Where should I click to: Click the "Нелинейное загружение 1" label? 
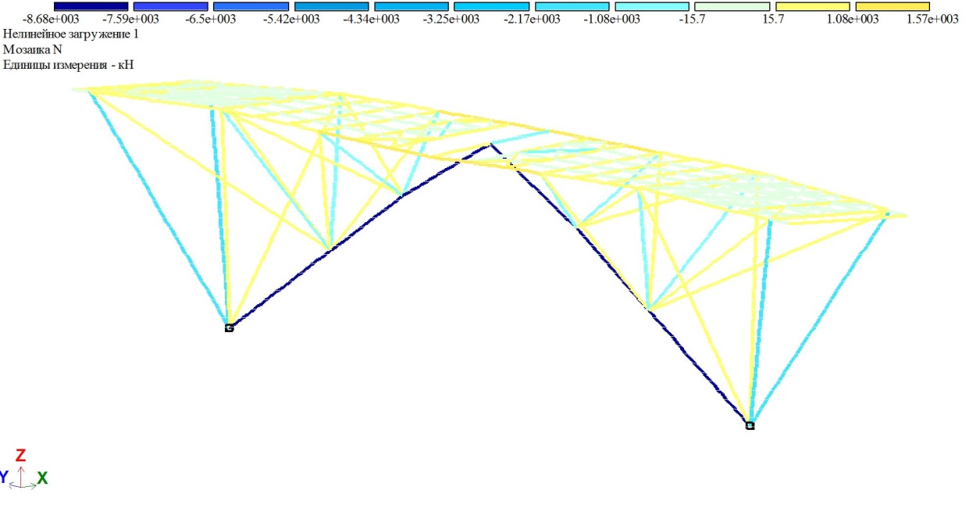tap(72, 34)
